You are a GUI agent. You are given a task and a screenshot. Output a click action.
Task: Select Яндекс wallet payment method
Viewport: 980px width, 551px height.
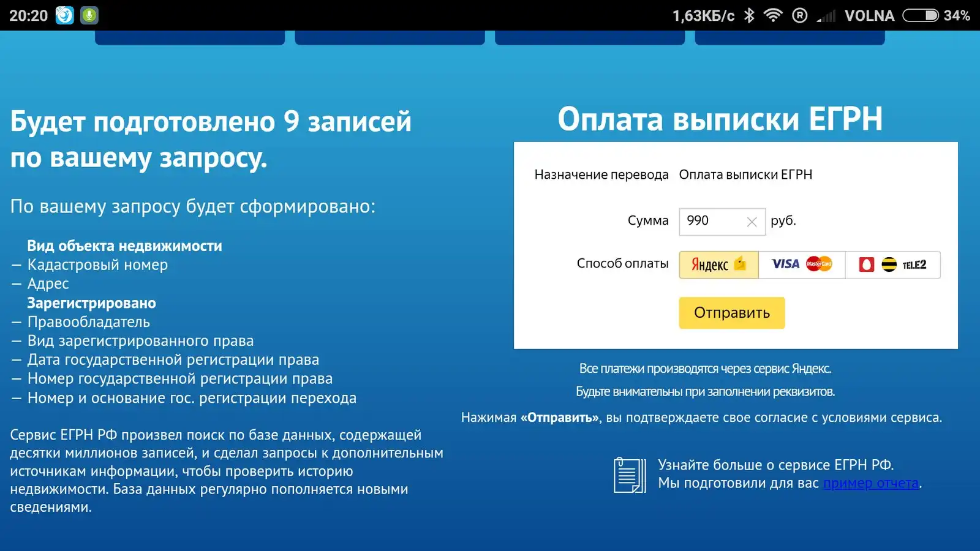click(x=718, y=264)
